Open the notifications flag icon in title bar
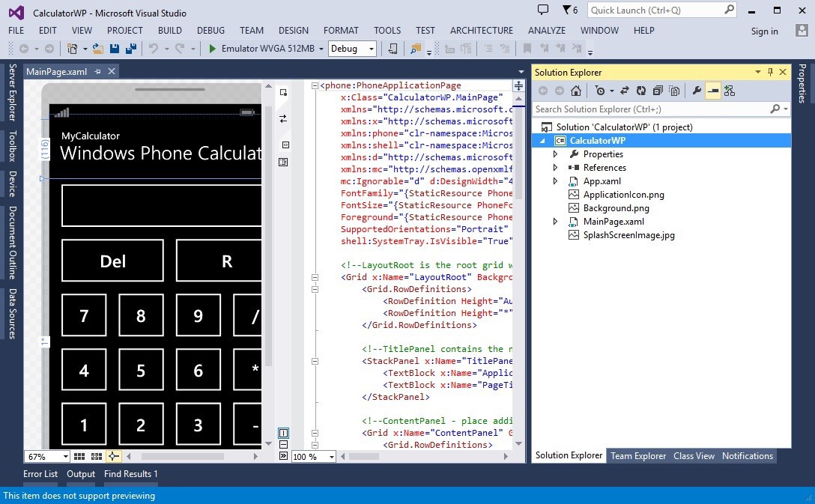This screenshot has height=504, width=815. coord(569,10)
